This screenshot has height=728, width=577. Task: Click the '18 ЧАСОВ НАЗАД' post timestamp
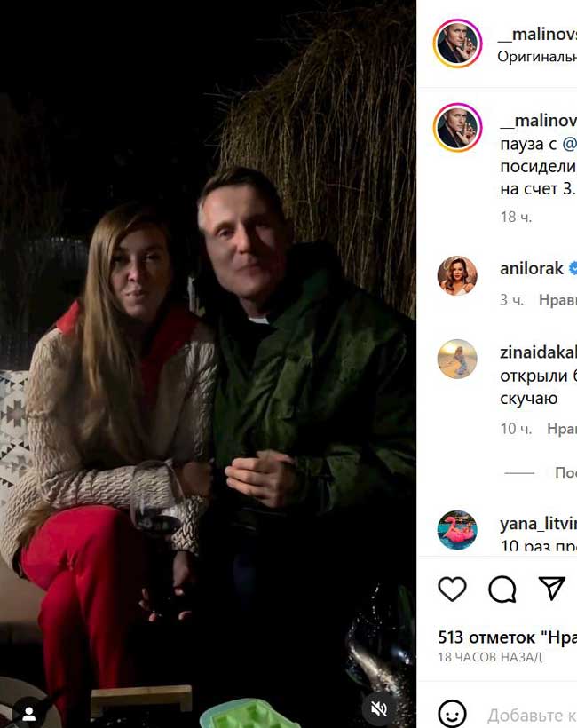tap(489, 657)
